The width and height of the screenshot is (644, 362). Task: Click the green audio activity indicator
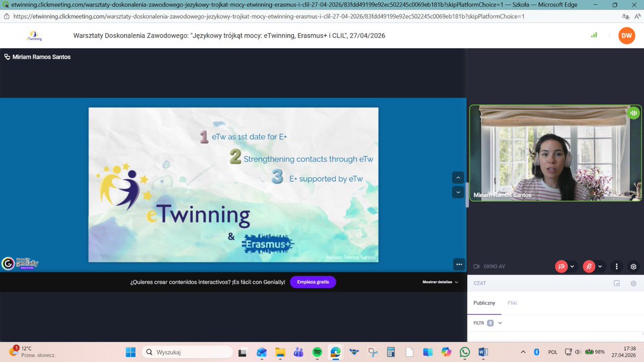point(633,113)
